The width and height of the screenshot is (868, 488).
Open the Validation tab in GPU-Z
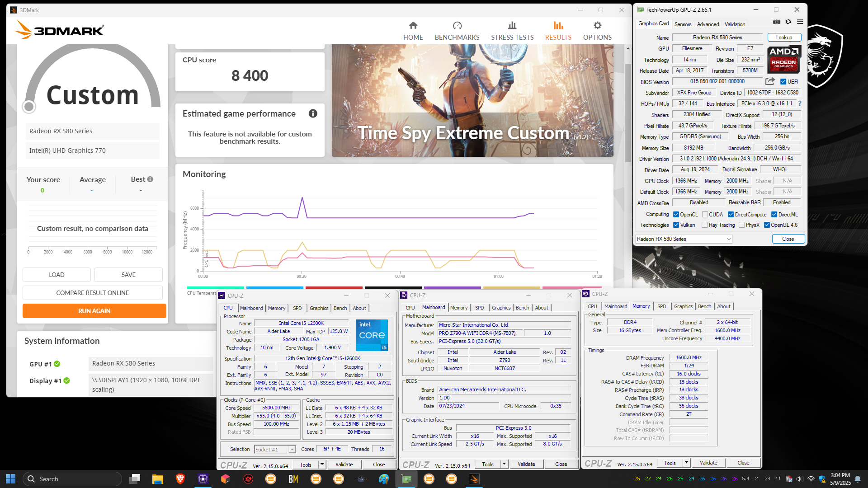[735, 24]
